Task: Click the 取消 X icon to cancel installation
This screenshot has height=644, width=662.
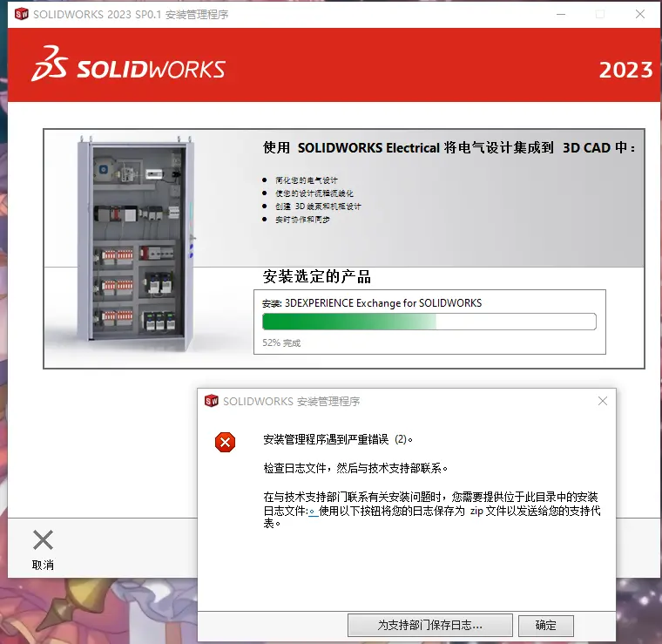Action: 43,539
